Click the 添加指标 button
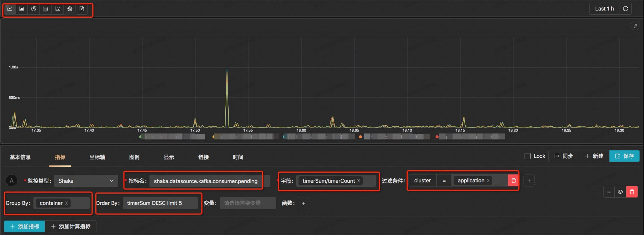 point(24,226)
